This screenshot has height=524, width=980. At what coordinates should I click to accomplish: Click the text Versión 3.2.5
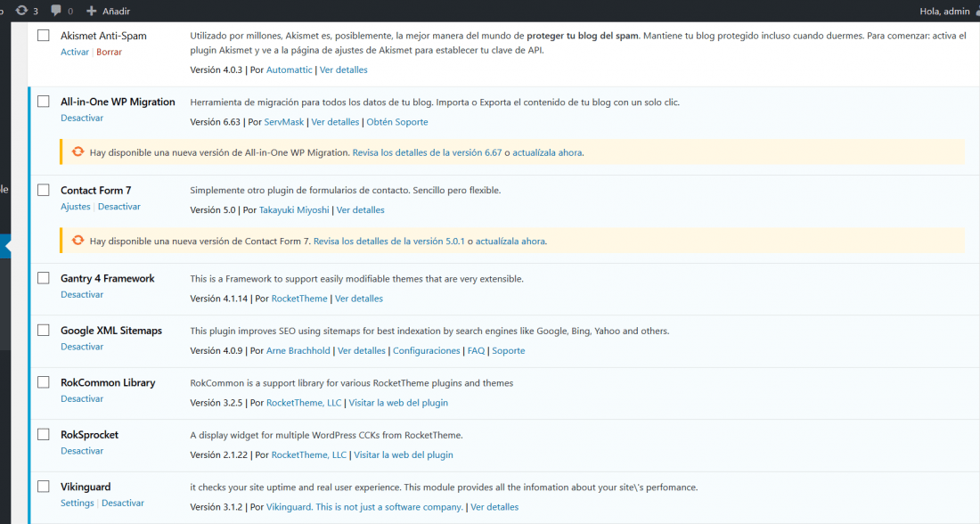pyautogui.click(x=216, y=403)
